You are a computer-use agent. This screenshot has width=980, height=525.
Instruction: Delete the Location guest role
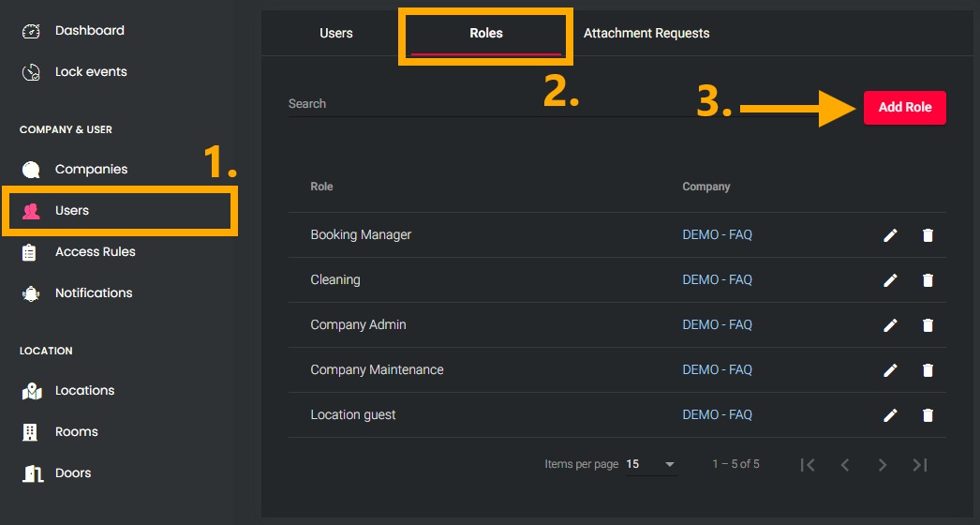[x=928, y=415]
